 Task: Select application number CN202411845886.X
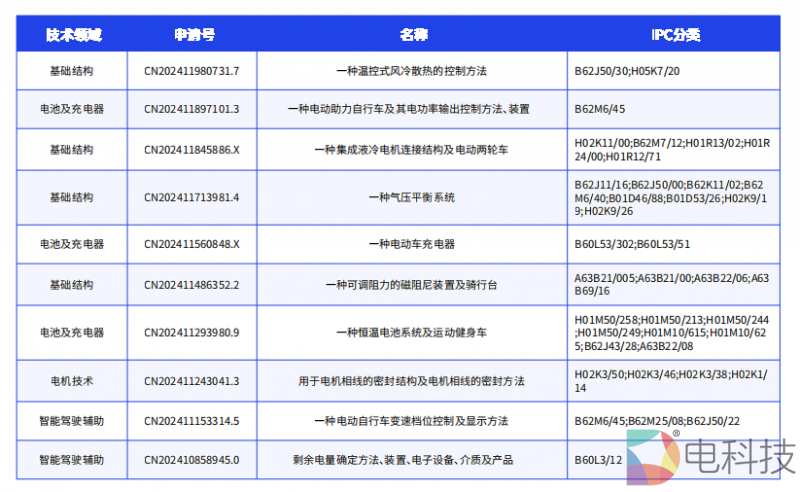[x=192, y=149]
